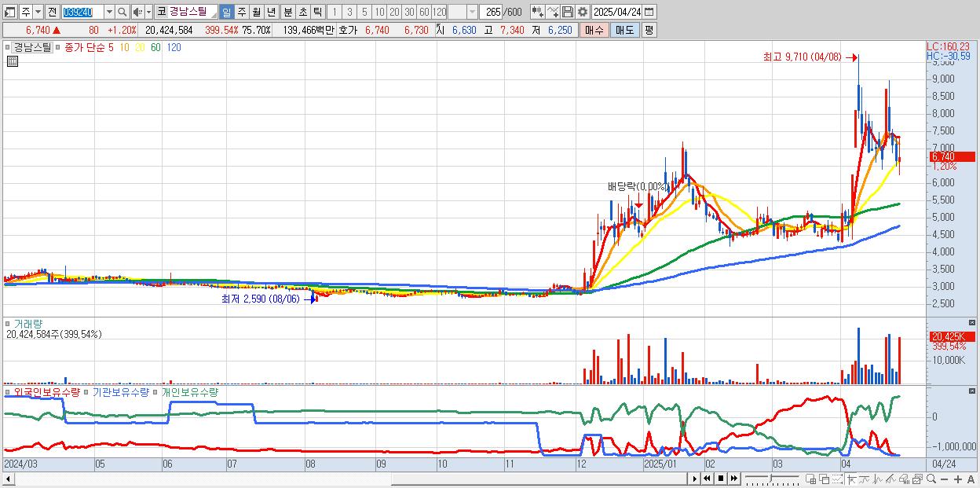Click the window layout icon at top-left
The image size is (980, 488).
click(x=9, y=12)
